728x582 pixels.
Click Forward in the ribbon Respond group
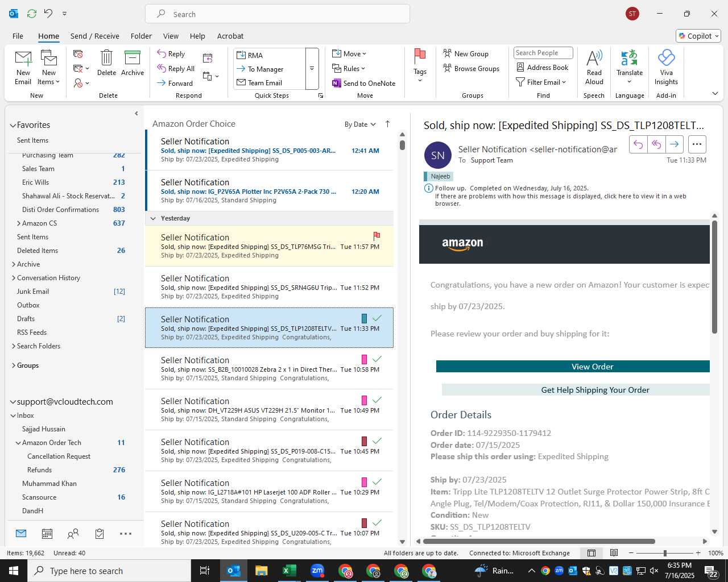click(175, 83)
